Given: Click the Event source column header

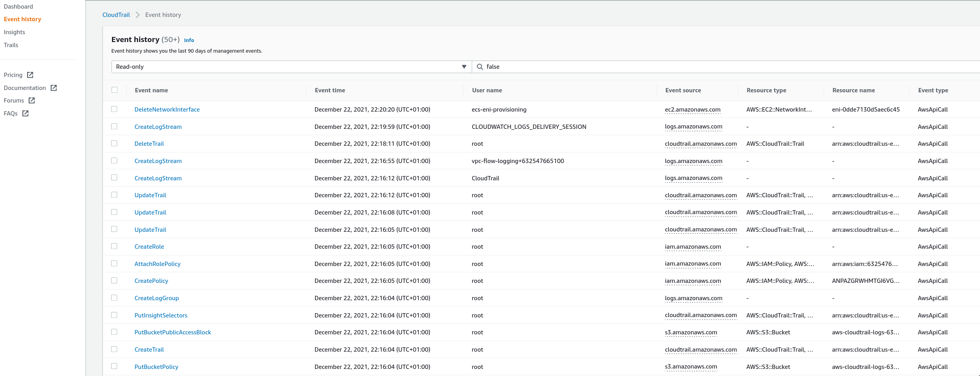Looking at the screenshot, I should point(683,90).
